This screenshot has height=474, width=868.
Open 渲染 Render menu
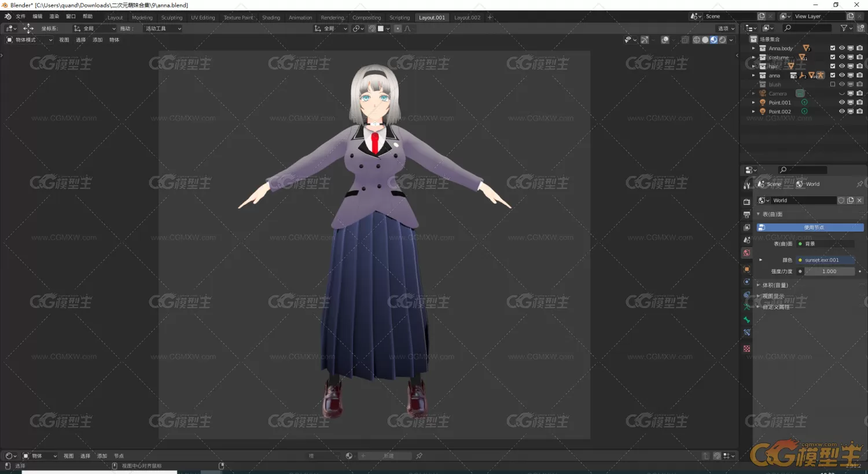point(54,16)
